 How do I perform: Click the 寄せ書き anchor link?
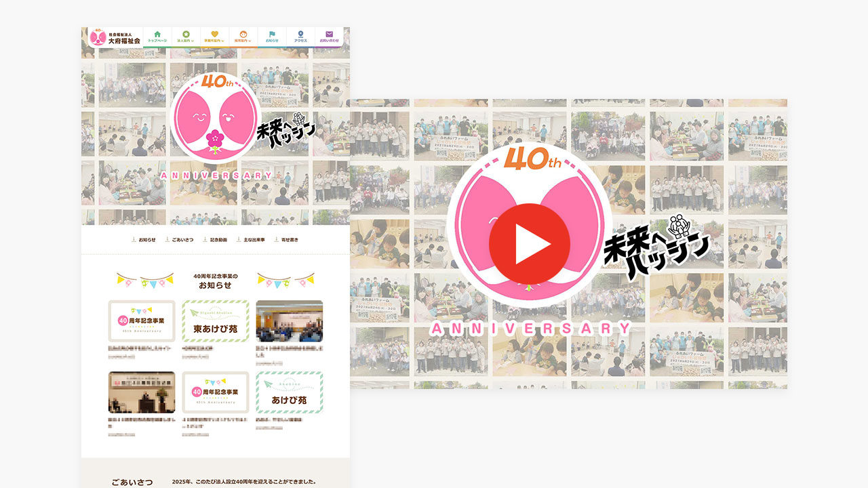pyautogui.click(x=289, y=240)
